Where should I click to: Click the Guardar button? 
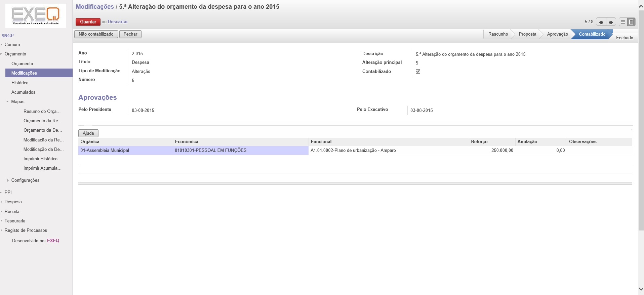click(x=88, y=22)
